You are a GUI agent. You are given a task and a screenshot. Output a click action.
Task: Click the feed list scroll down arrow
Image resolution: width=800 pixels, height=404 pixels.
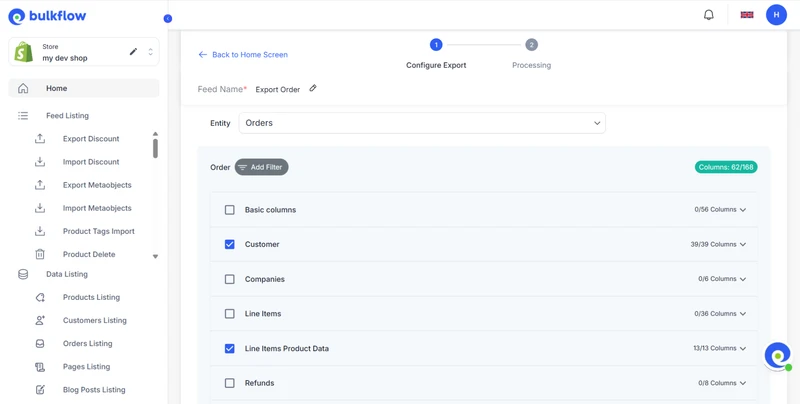pyautogui.click(x=155, y=257)
